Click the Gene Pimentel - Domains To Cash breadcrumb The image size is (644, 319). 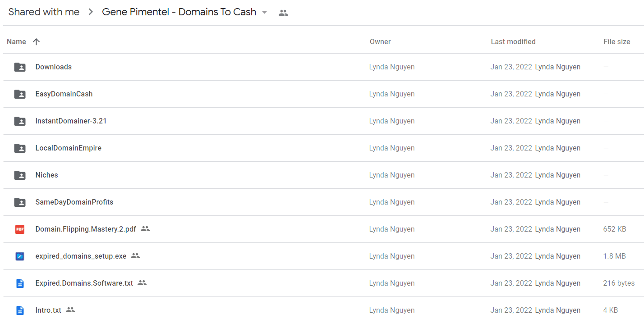point(179,12)
